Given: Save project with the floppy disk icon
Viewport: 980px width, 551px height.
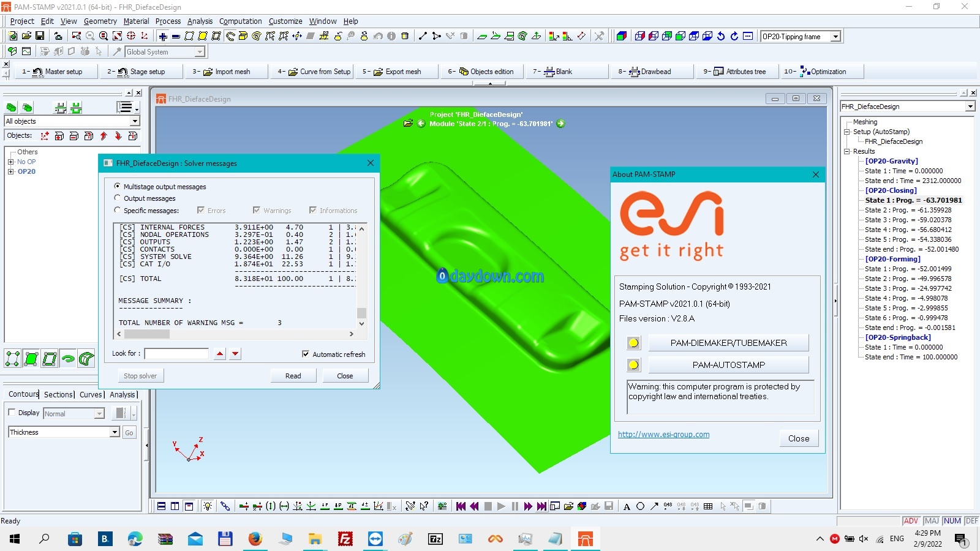Looking at the screenshot, I should tap(40, 36).
